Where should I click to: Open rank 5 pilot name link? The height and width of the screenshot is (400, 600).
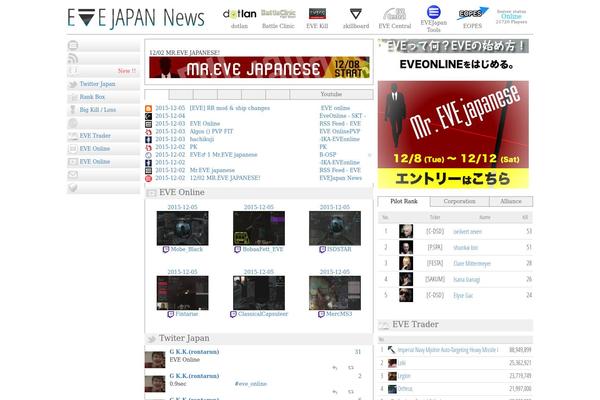tap(463, 296)
